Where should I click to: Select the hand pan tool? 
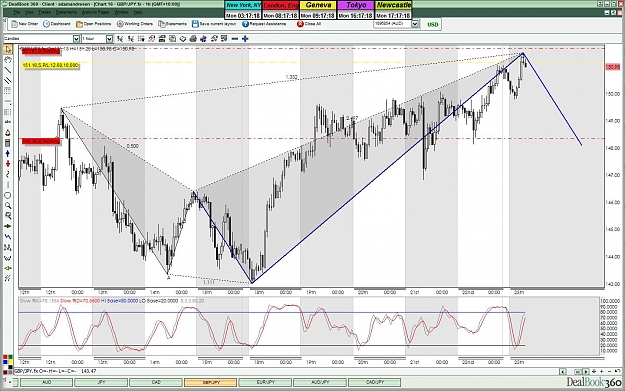(8, 60)
